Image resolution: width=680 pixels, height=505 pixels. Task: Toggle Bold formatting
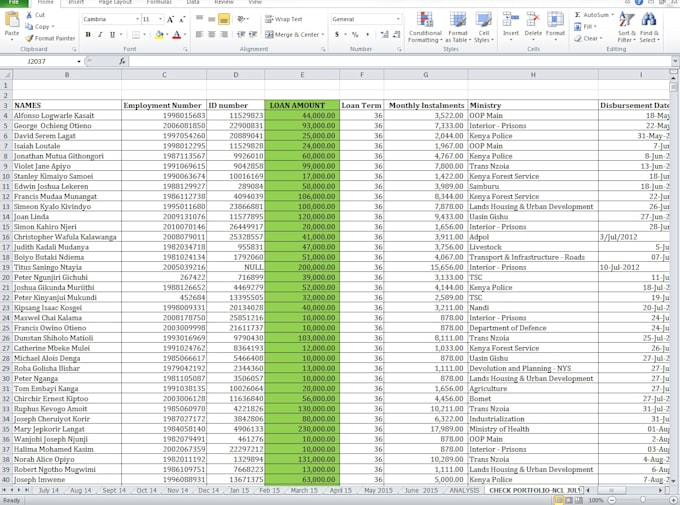click(88, 35)
